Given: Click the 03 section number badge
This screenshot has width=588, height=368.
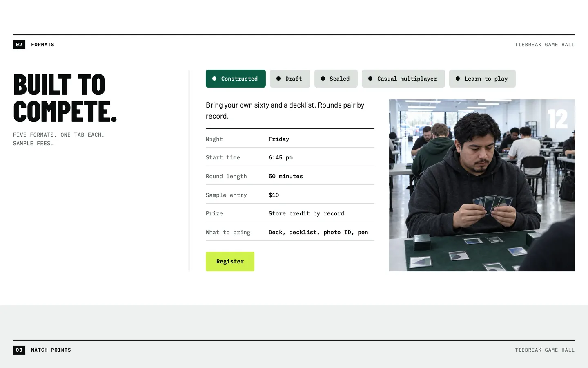Looking at the screenshot, I should click(19, 350).
